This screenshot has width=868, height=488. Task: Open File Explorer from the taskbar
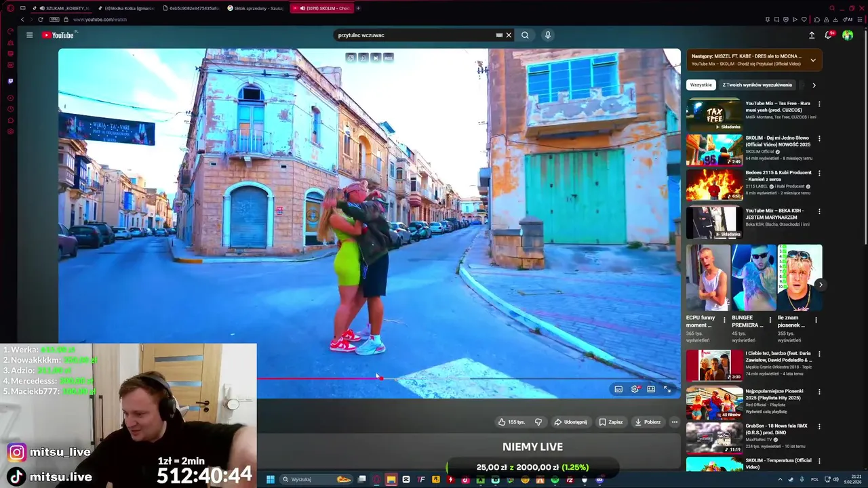tap(391, 479)
